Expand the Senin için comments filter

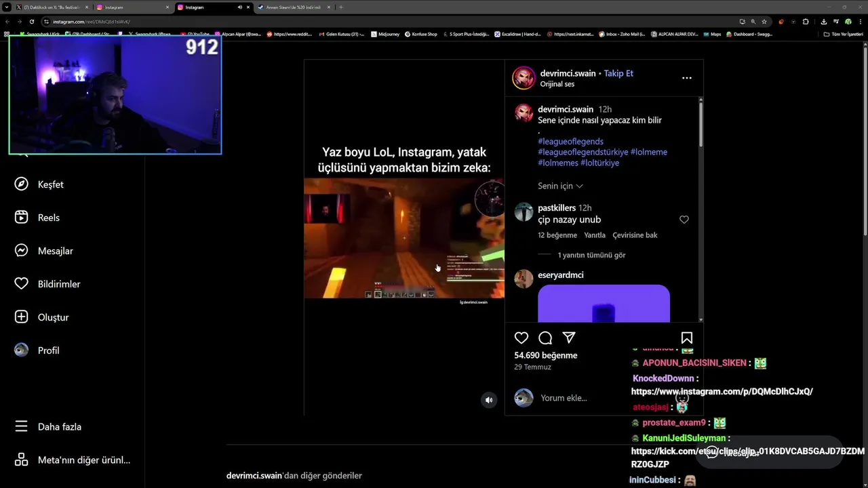(x=560, y=186)
